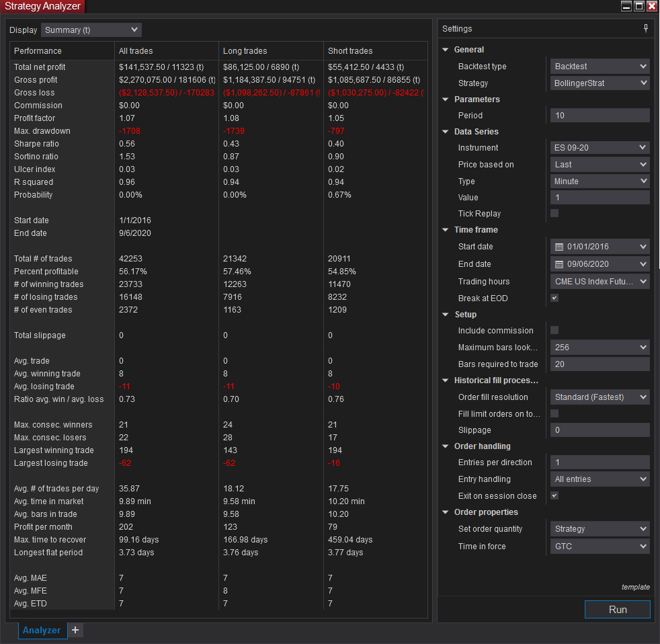Open Instrument ES 09-20 dropdown
Viewport: 660px width, 644px height.
click(600, 148)
